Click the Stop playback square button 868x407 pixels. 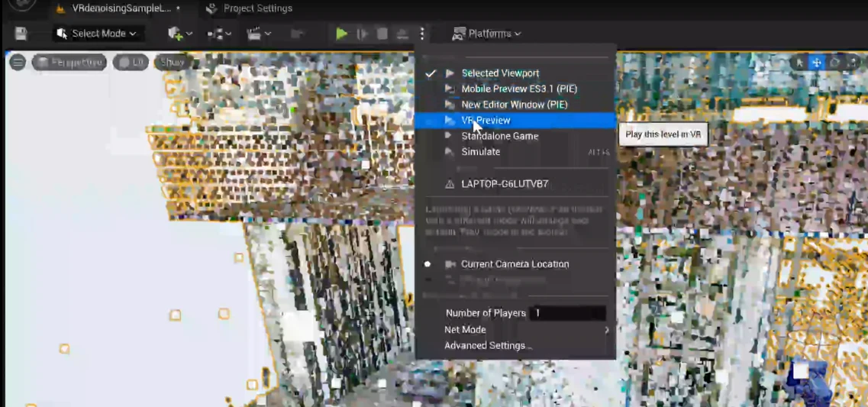pos(382,34)
